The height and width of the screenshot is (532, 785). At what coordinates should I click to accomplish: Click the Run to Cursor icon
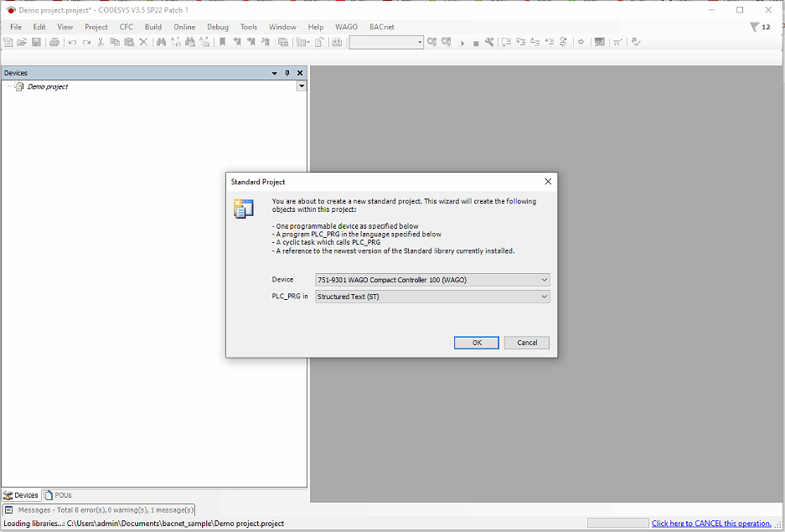coord(550,42)
